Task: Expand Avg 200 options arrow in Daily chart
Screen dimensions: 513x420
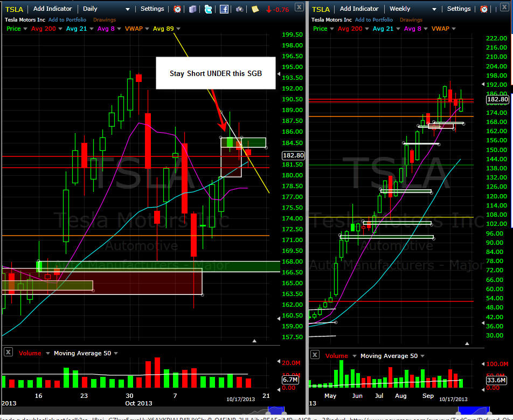Action: [x=60, y=29]
